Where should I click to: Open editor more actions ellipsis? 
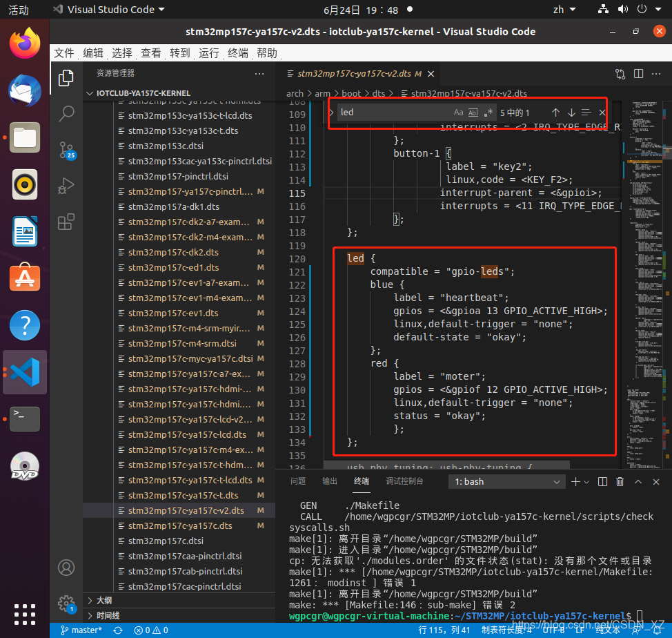click(656, 74)
